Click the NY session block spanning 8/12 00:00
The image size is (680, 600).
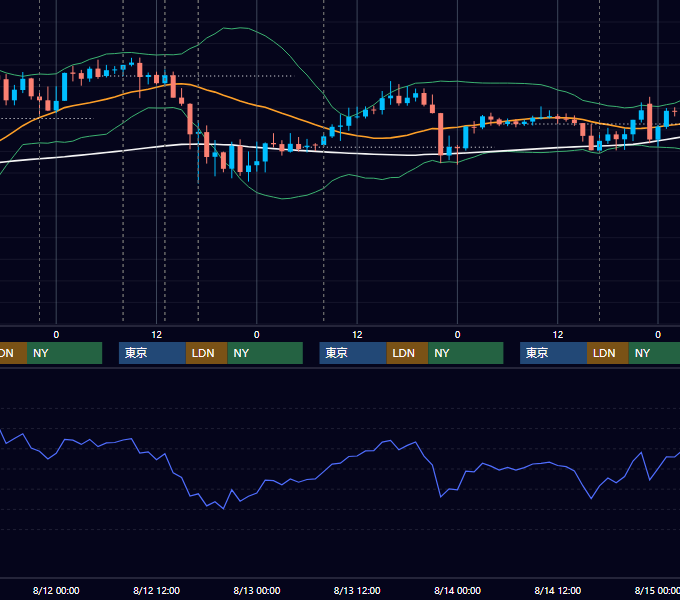pyautogui.click(x=64, y=353)
